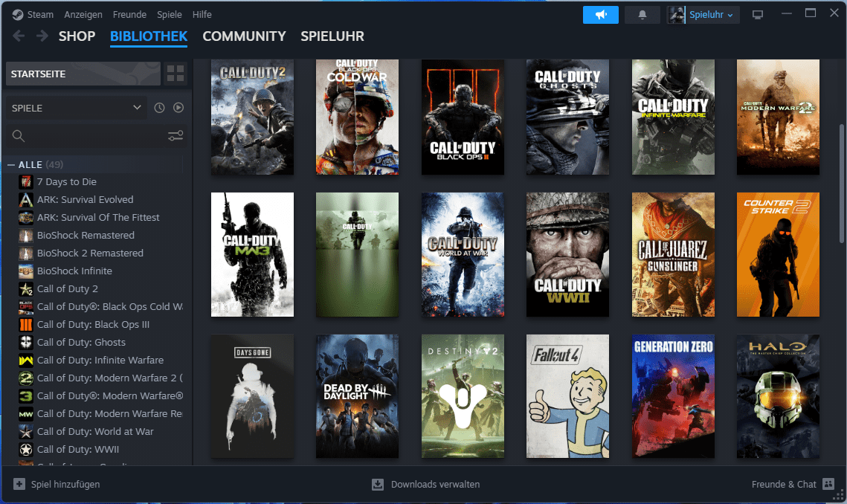Click Spiel hinzufügen
This screenshot has width=847, height=504.
coord(65,484)
